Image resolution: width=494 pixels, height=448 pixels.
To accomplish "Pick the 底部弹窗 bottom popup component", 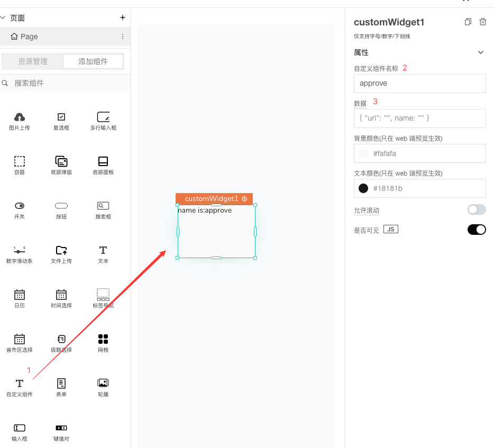I will 61,166.
